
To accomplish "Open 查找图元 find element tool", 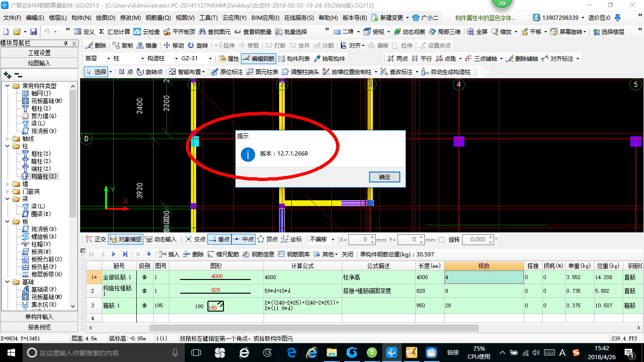I will 215,32.
